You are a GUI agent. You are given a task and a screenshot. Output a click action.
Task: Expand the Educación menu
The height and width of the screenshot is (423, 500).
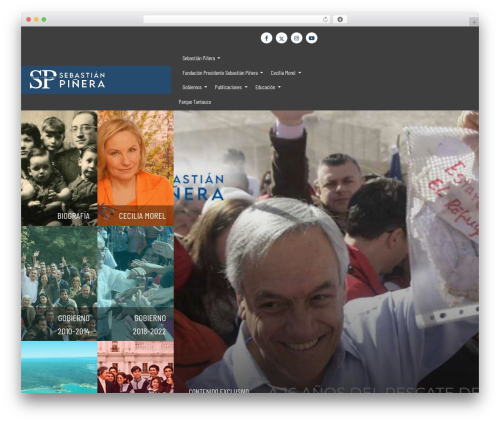coord(268,87)
